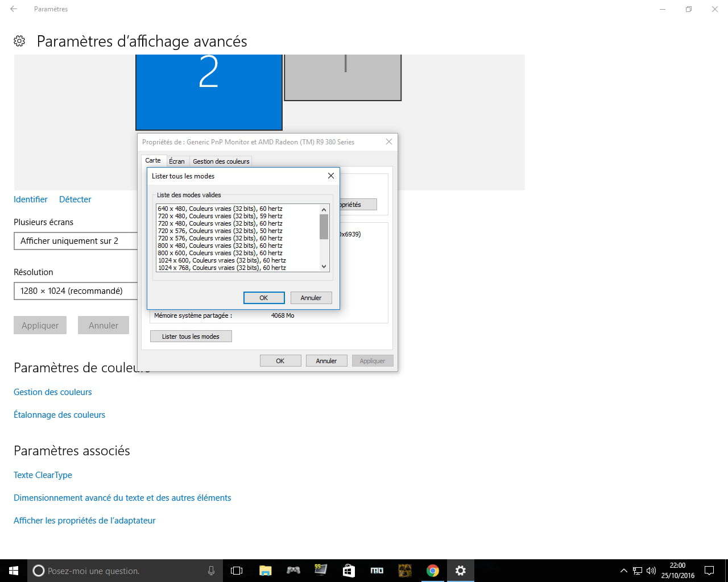Click Appliquer in the settings page

pyautogui.click(x=40, y=325)
